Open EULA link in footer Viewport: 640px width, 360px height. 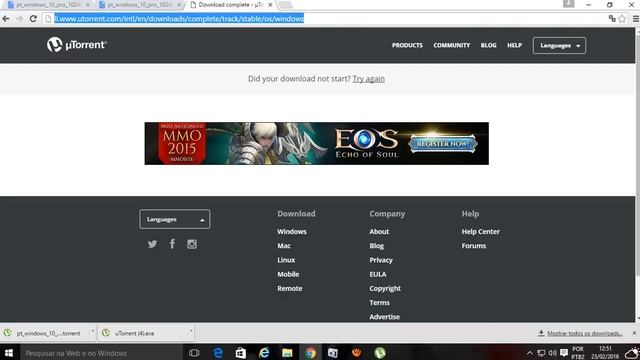[378, 274]
